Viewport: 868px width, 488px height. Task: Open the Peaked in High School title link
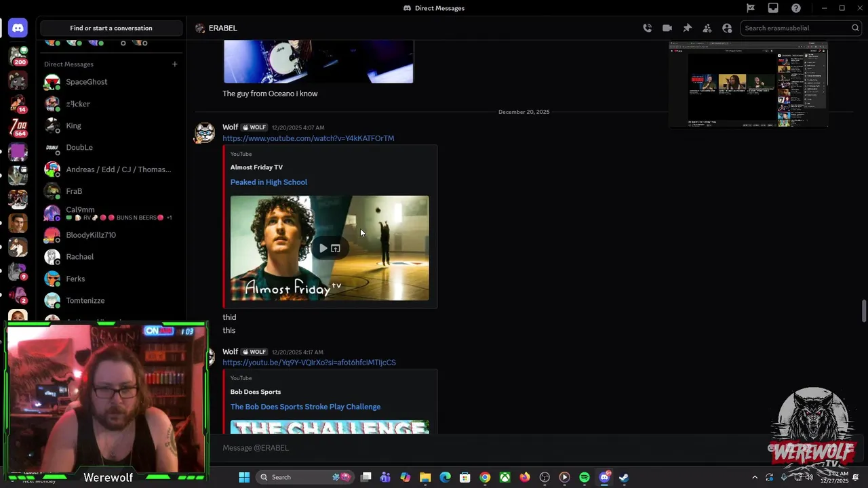pos(269,182)
